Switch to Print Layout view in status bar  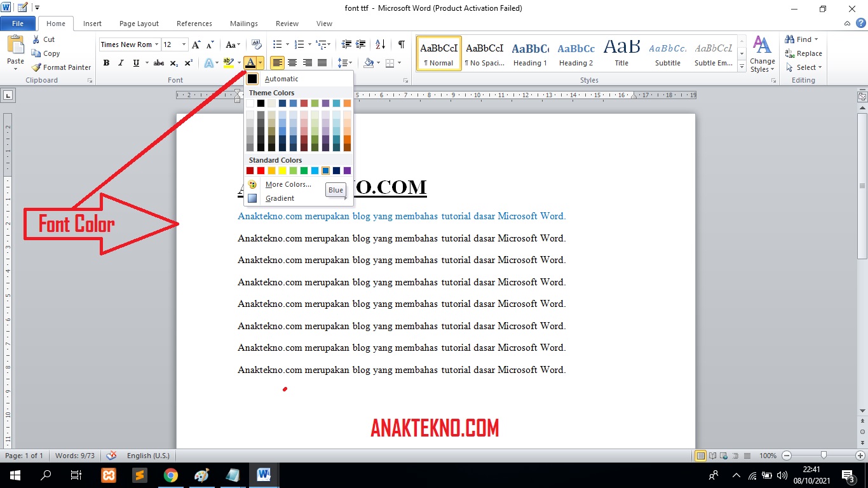point(701,456)
